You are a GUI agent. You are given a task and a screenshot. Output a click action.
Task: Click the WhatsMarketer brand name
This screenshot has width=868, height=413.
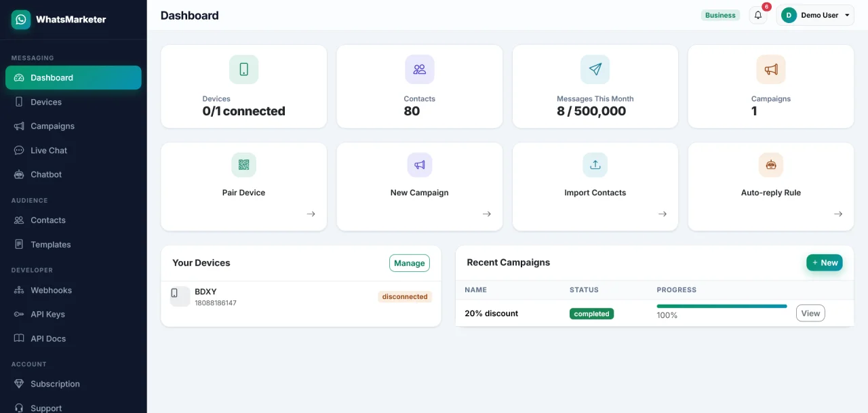click(x=71, y=20)
